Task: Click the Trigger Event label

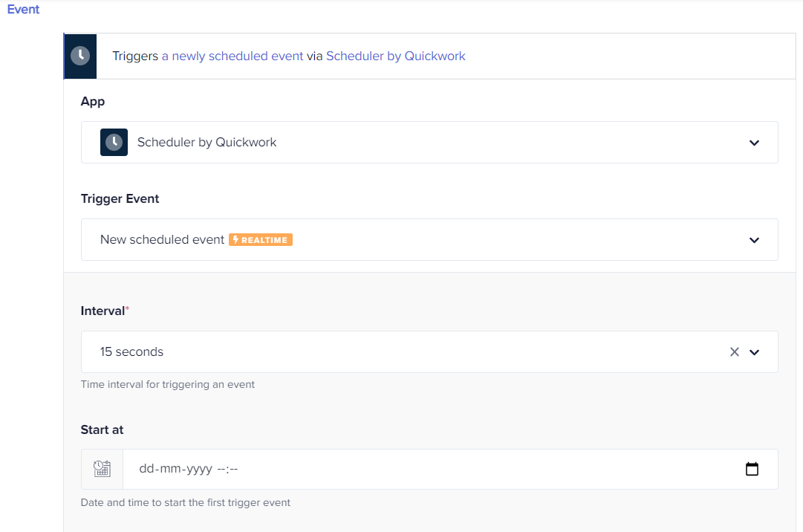Action: [120, 198]
